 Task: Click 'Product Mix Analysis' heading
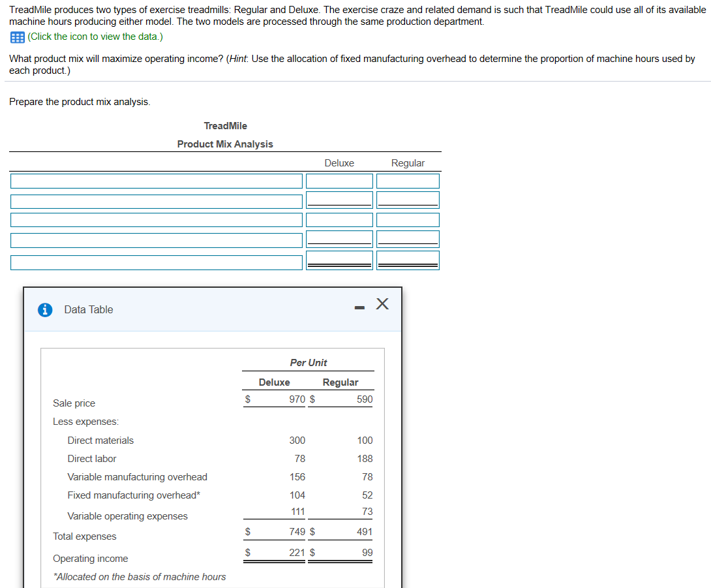pos(225,144)
